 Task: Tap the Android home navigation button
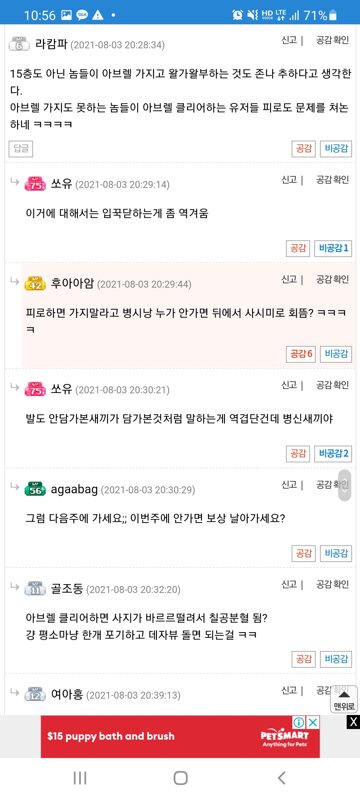tap(181, 778)
